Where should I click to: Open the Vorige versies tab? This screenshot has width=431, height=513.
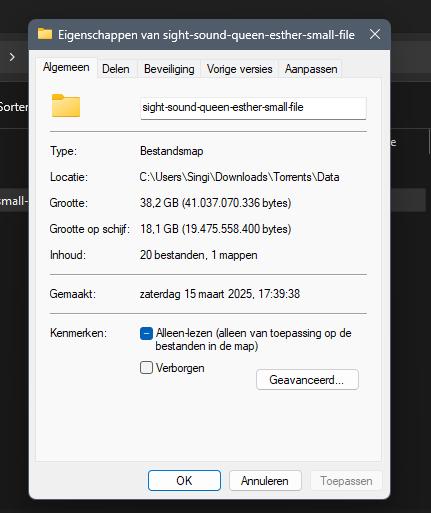click(239, 69)
